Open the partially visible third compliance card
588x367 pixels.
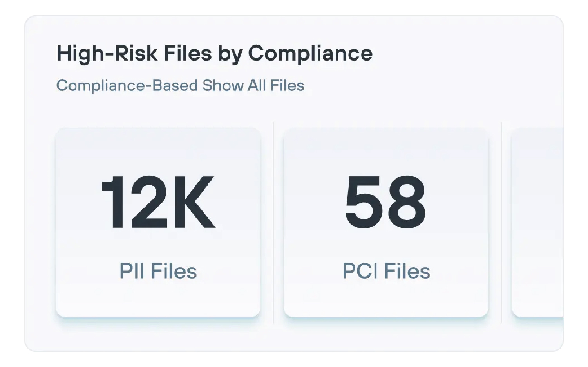pyautogui.click(x=537, y=222)
